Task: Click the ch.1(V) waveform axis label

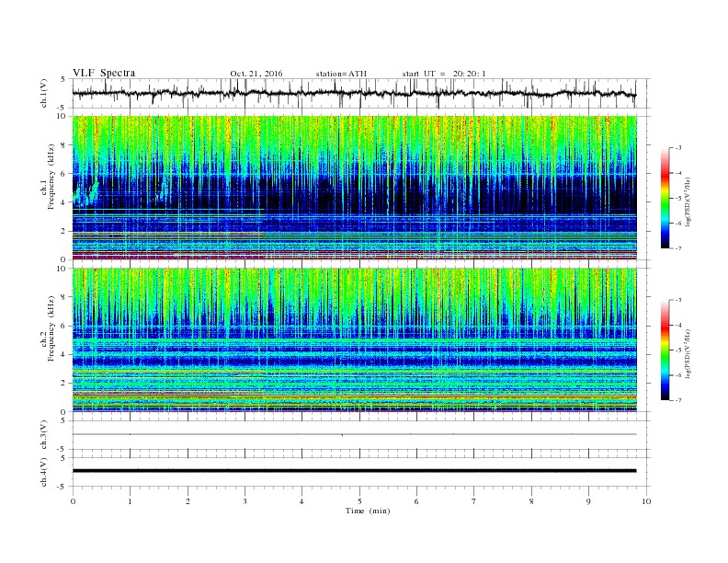Action: [44, 93]
